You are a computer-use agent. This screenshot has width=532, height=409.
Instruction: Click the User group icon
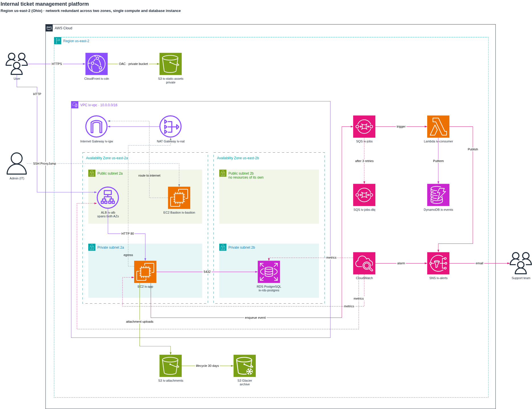coord(17,64)
